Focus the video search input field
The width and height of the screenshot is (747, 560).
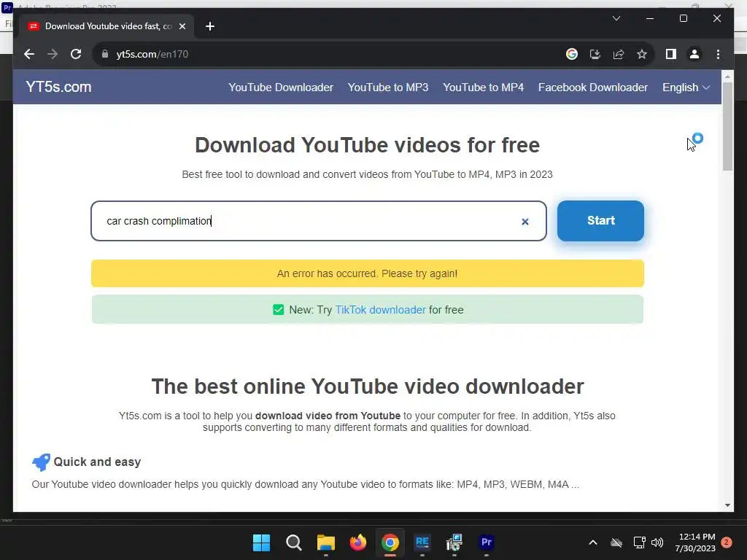[x=318, y=221]
